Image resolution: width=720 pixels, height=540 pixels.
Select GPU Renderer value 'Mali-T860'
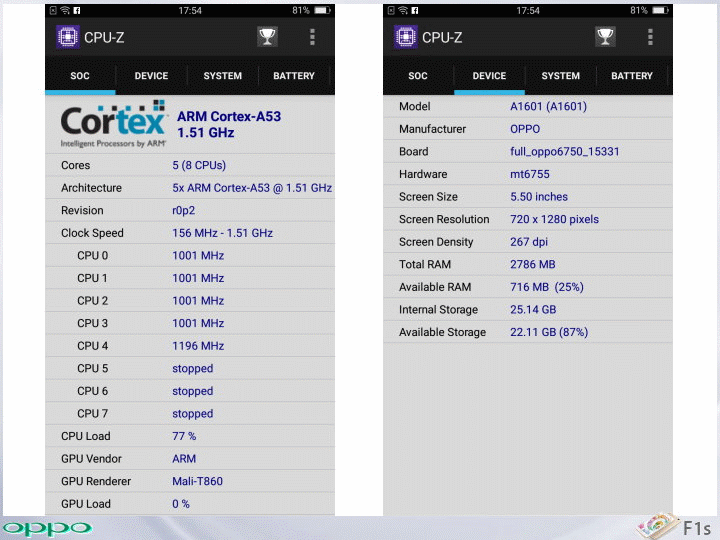pos(197,481)
